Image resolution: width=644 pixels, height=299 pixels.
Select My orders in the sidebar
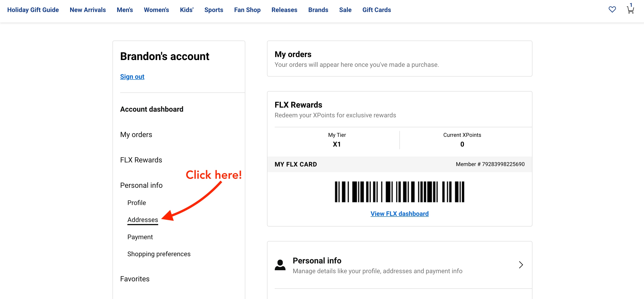pos(136,134)
